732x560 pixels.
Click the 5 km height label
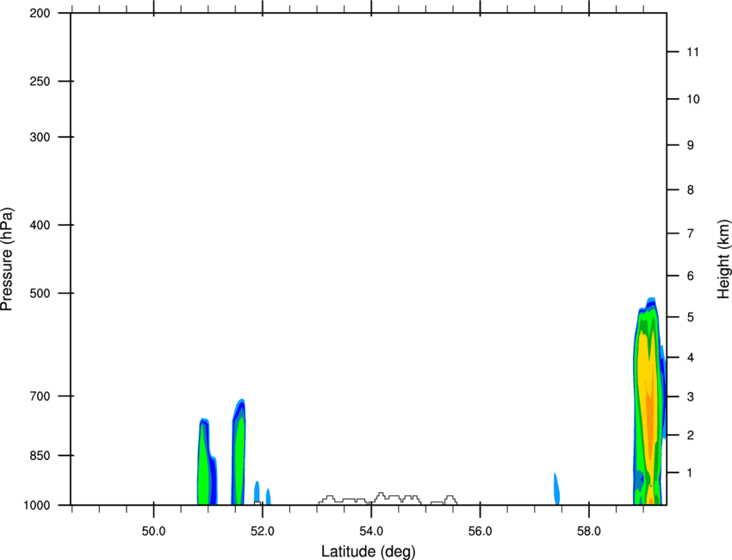point(691,317)
